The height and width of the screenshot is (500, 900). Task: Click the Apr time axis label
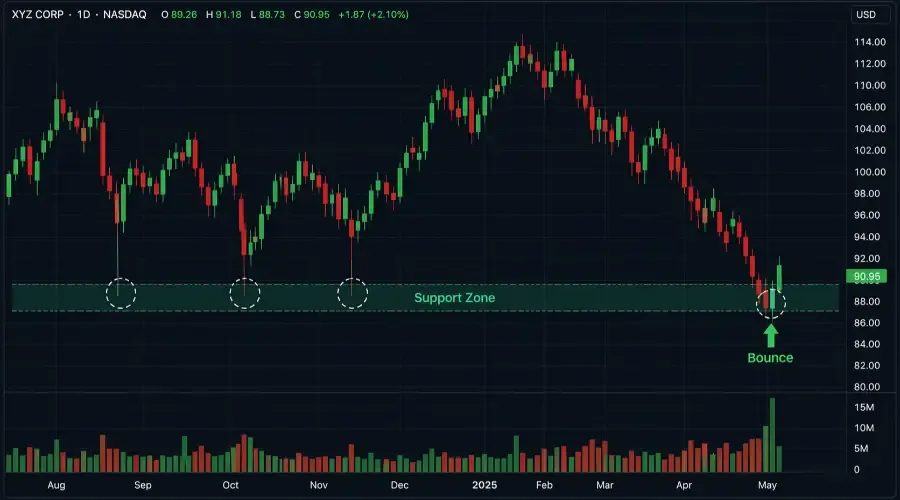684,485
